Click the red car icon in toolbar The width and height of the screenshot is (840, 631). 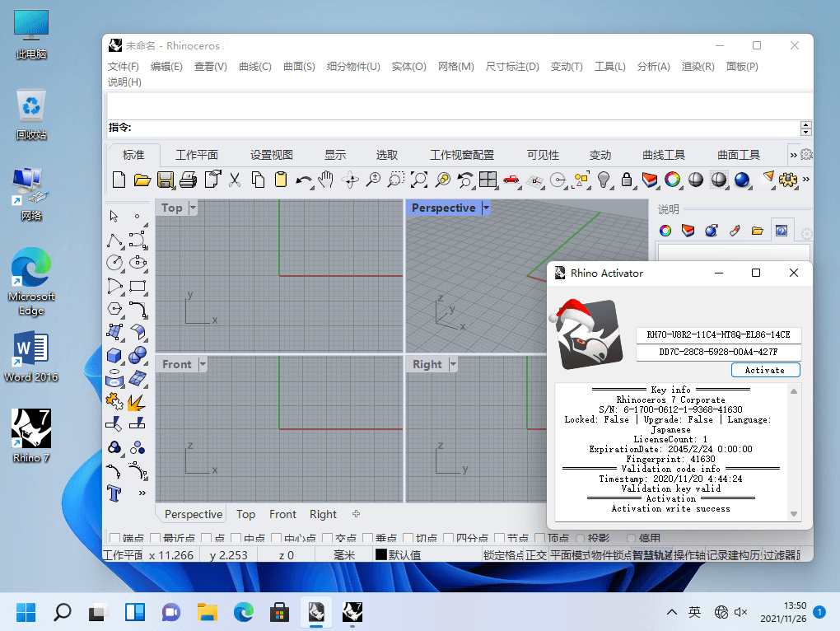click(511, 180)
